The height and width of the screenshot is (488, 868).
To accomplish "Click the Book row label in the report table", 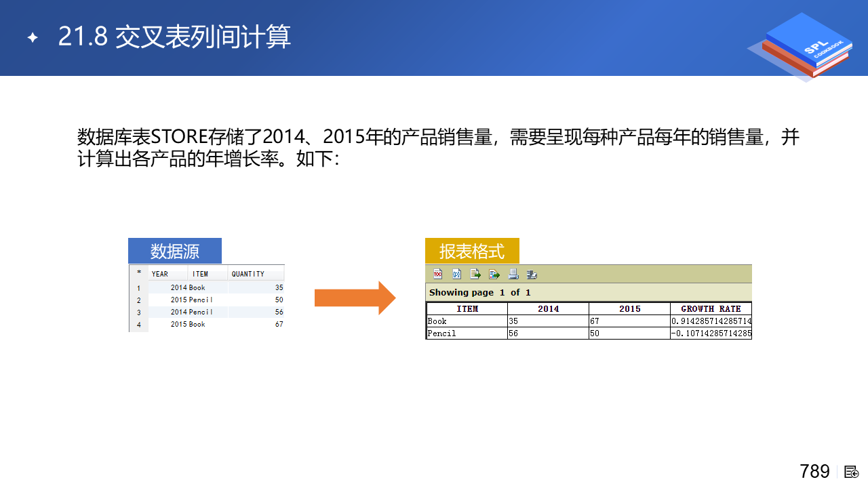I will click(467, 321).
